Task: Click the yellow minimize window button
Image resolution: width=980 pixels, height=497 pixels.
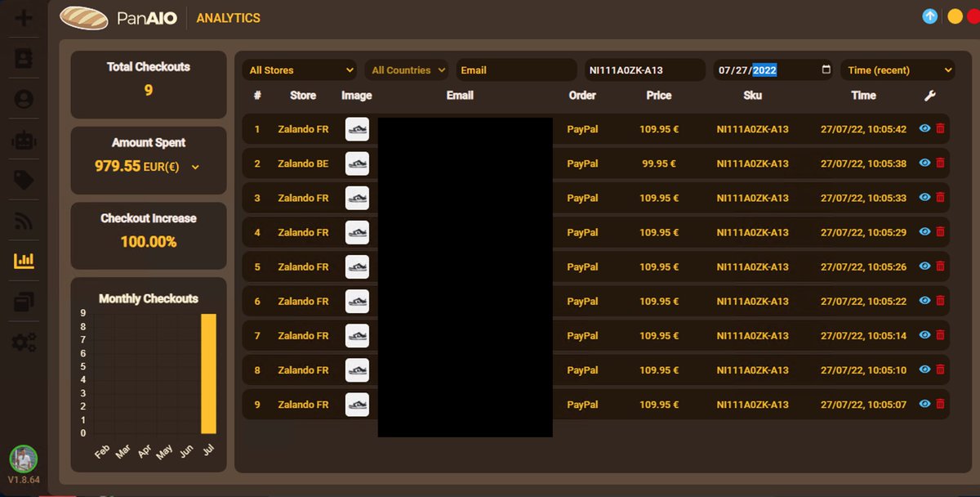Action: pyautogui.click(x=955, y=16)
